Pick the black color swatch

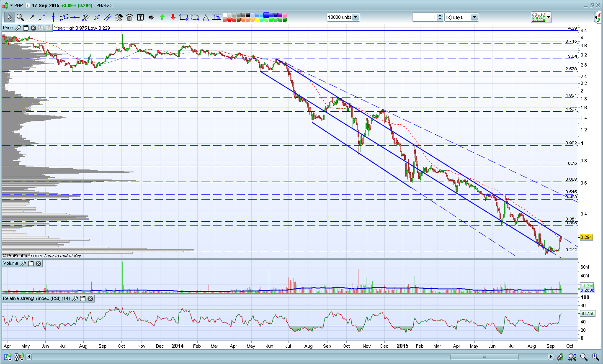(x=248, y=15)
